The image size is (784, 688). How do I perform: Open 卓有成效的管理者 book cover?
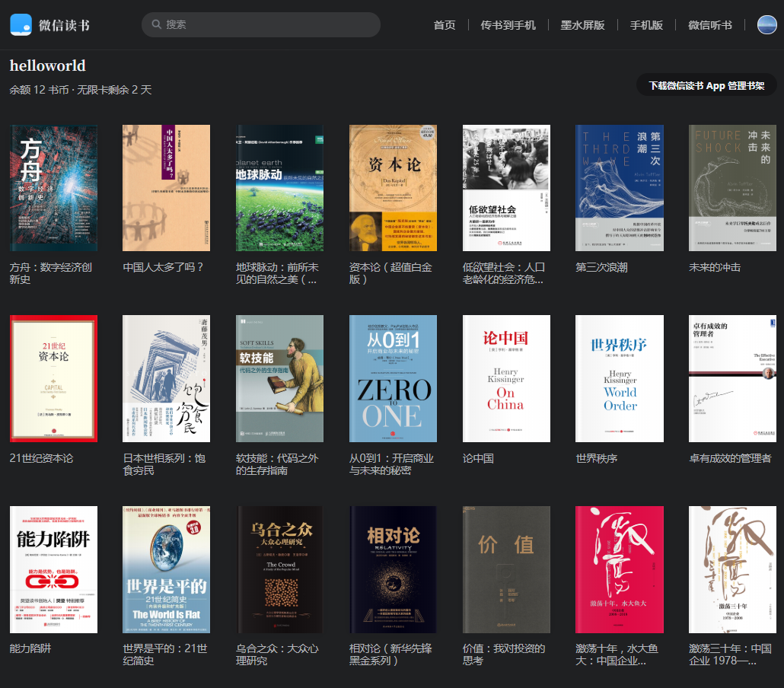pos(732,378)
